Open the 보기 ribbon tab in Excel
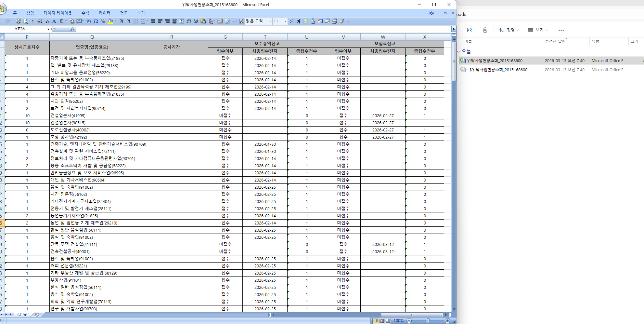 (x=141, y=13)
